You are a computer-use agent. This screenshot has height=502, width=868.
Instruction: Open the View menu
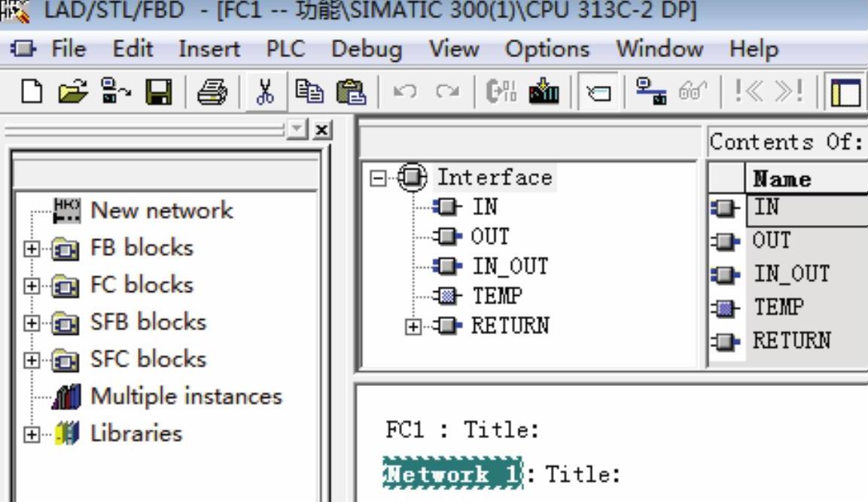pyautogui.click(x=454, y=49)
